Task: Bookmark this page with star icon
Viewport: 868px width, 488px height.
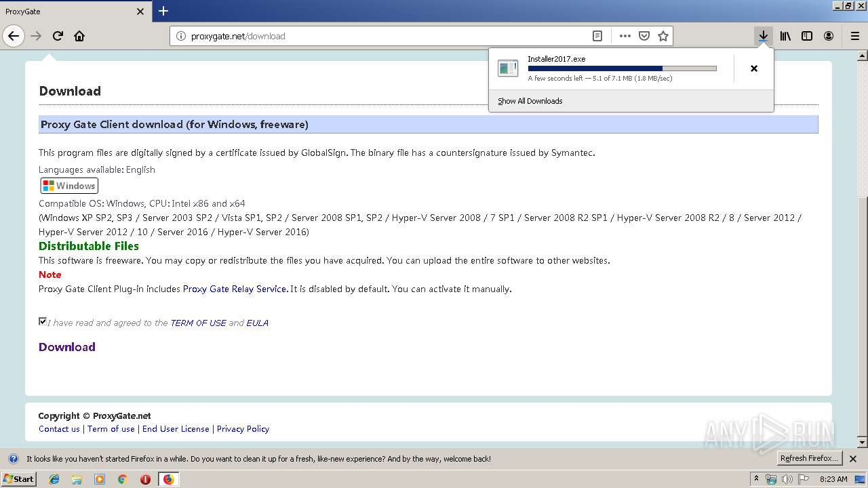Action: [663, 36]
